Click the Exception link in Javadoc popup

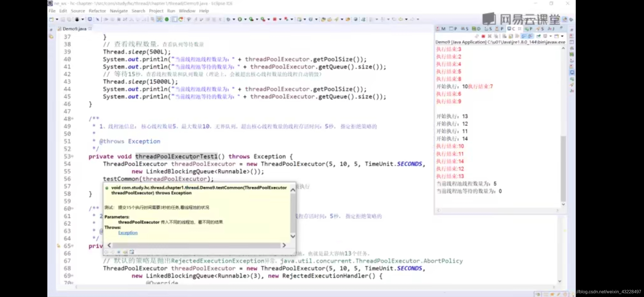coord(128,233)
